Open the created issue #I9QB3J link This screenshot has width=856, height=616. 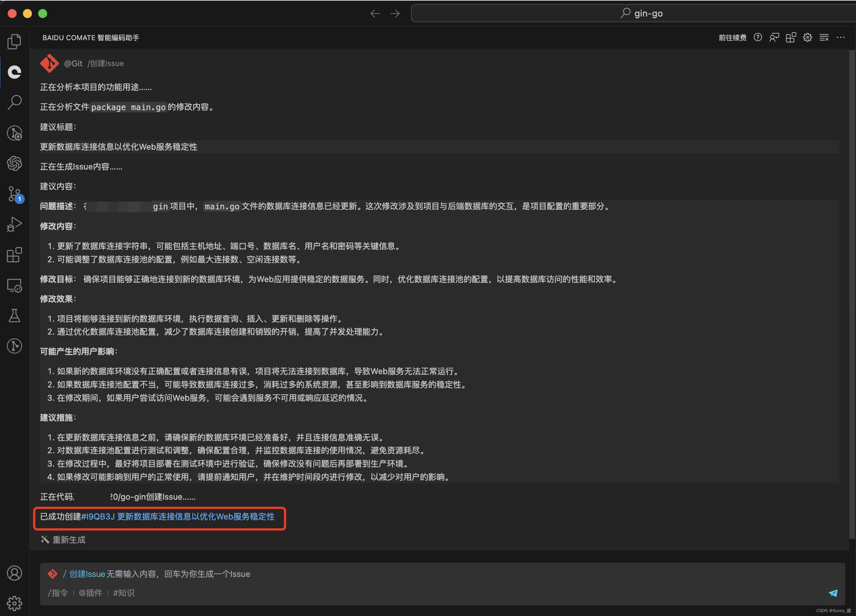tap(178, 517)
